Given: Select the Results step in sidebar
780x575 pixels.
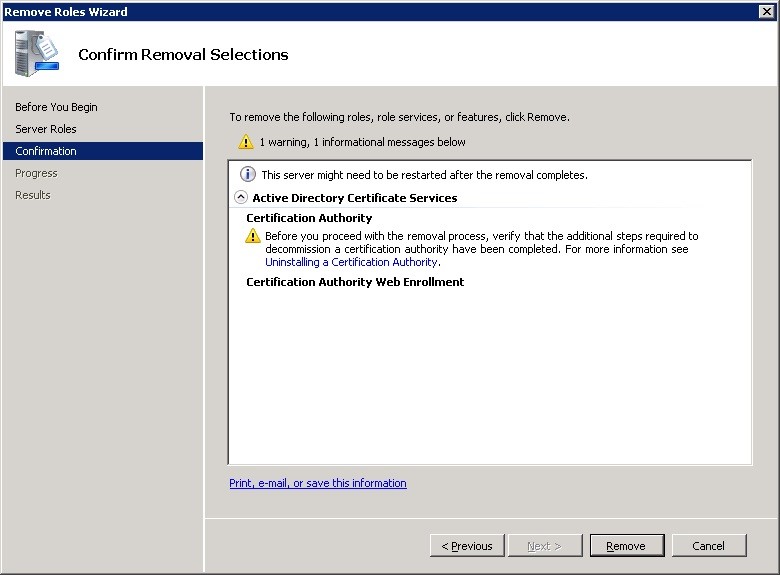Looking at the screenshot, I should click(33, 195).
